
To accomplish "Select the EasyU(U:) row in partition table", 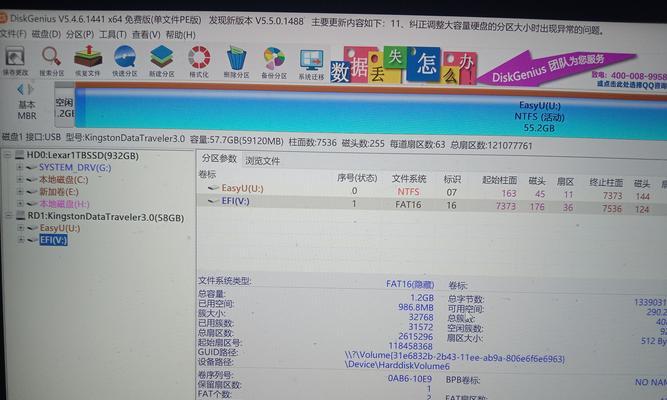I will coord(432,191).
